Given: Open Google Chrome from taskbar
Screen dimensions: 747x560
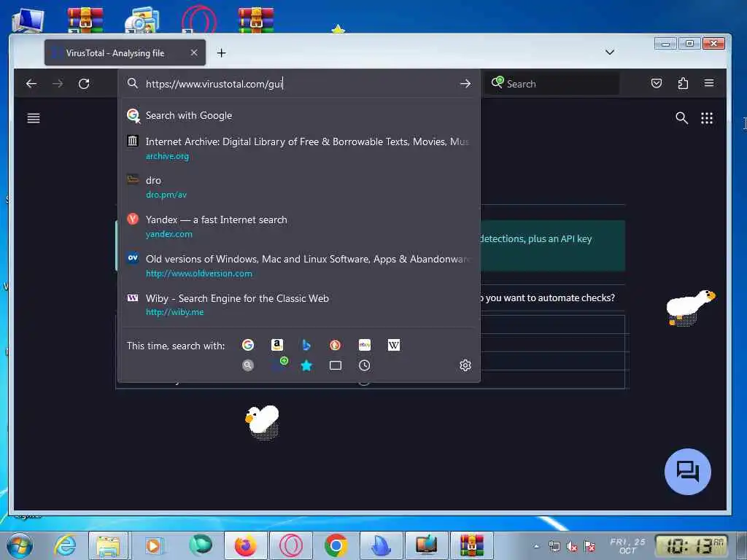Looking at the screenshot, I should coord(336,545).
